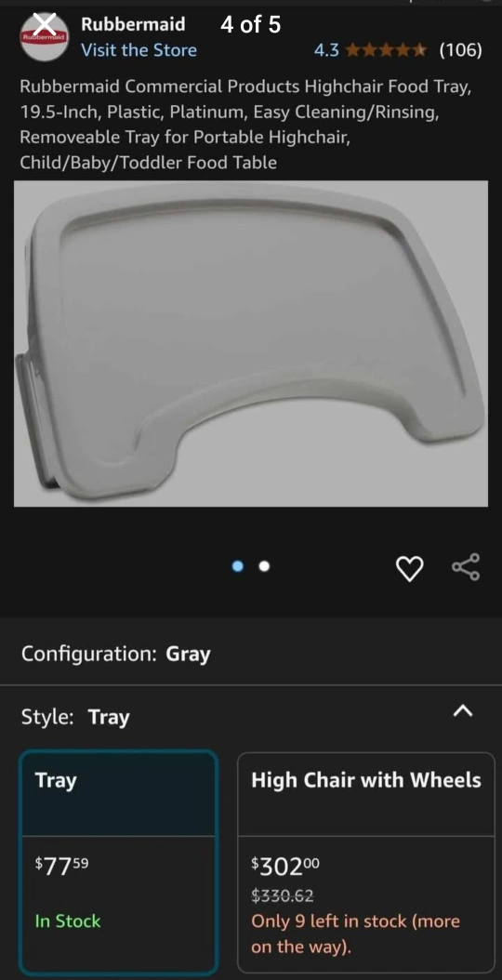Image resolution: width=502 pixels, height=980 pixels.
Task: Tap the highchair tray product image
Action: 251,343
